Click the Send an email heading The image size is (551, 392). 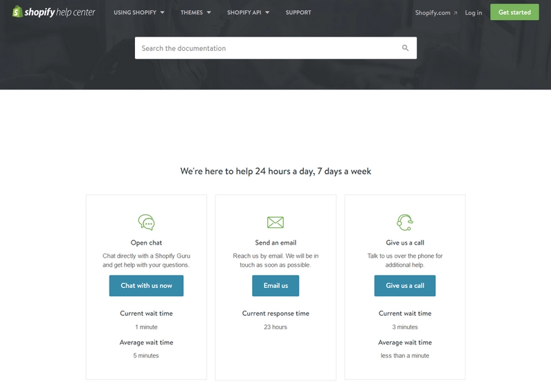point(275,243)
